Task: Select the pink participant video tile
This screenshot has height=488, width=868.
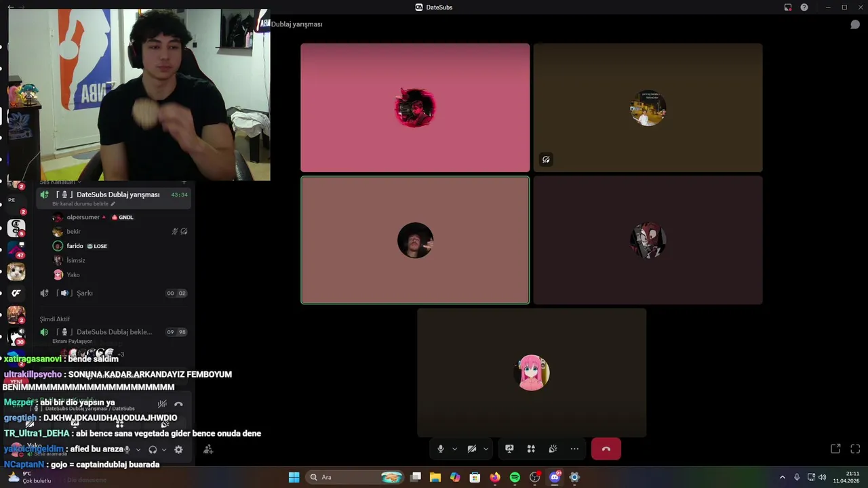Action: point(415,108)
